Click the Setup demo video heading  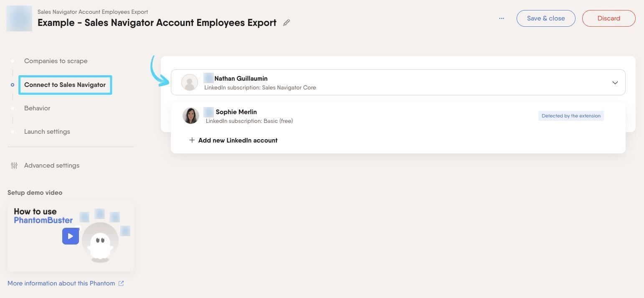35,193
